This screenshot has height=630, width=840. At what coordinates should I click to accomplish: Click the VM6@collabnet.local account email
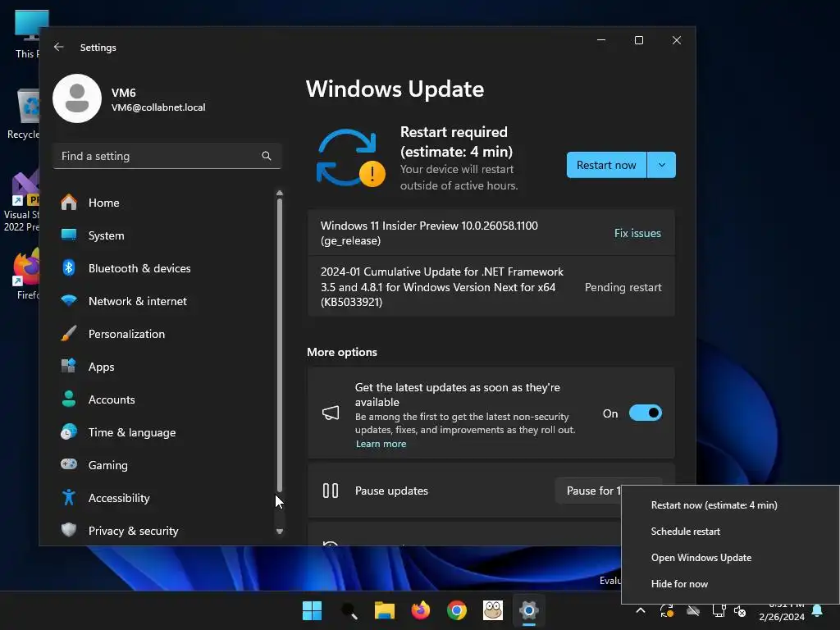[158, 107]
